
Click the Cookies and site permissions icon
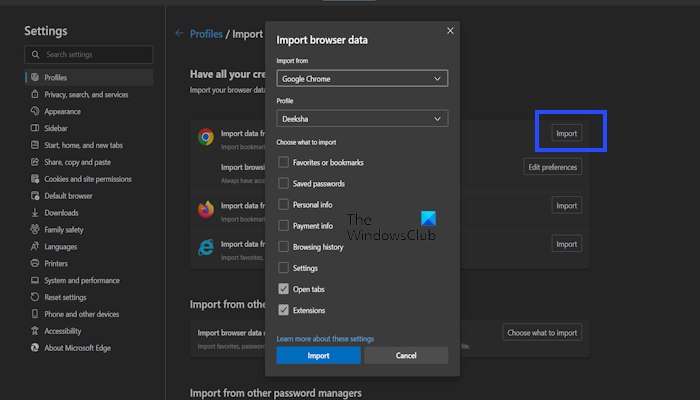35,179
